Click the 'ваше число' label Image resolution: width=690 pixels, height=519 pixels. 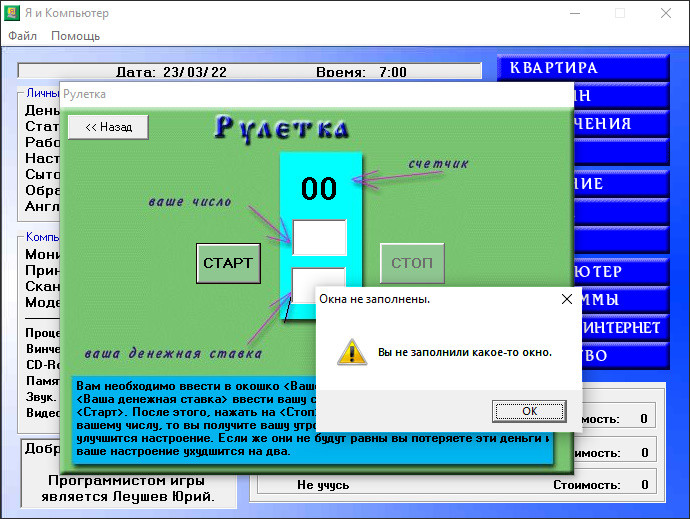[190, 202]
